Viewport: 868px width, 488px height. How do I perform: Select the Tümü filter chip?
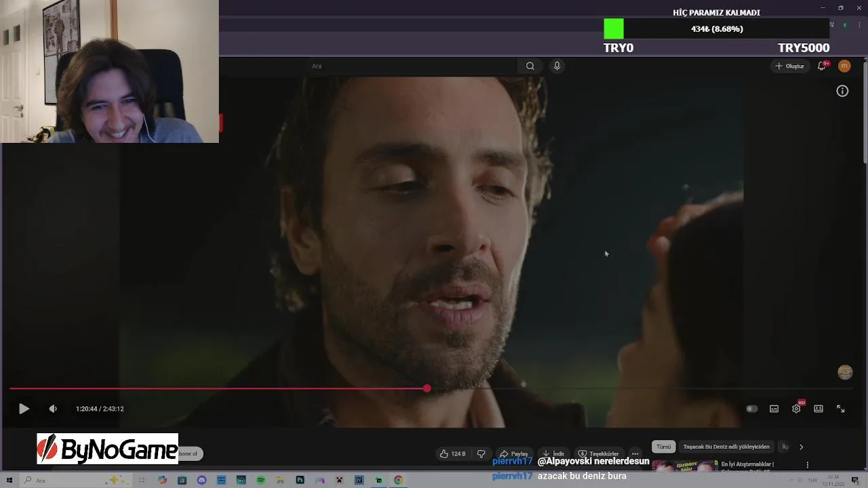(664, 447)
